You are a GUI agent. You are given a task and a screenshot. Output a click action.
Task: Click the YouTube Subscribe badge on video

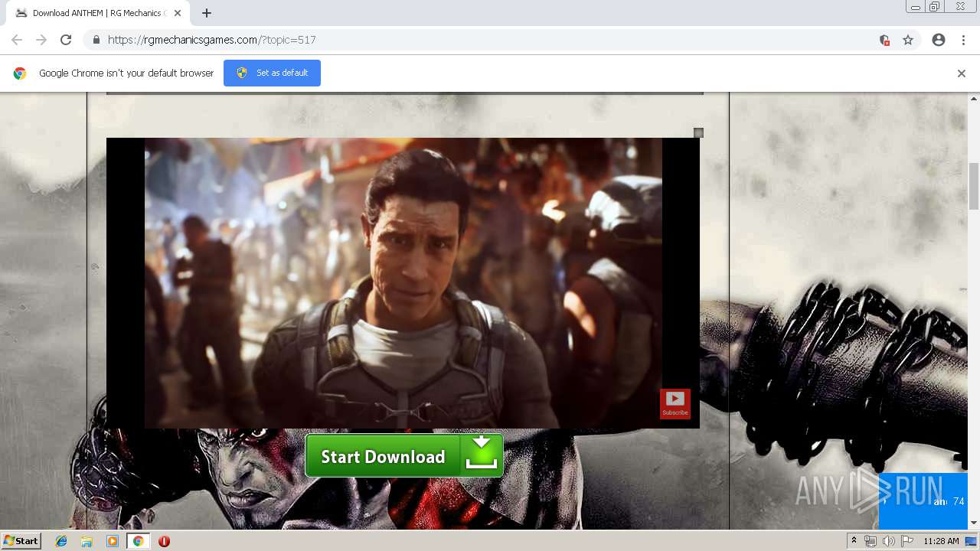pyautogui.click(x=675, y=403)
